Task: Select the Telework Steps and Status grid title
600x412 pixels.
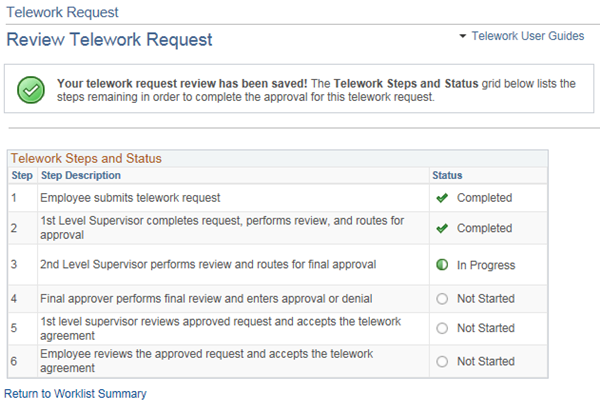Action: [86, 158]
